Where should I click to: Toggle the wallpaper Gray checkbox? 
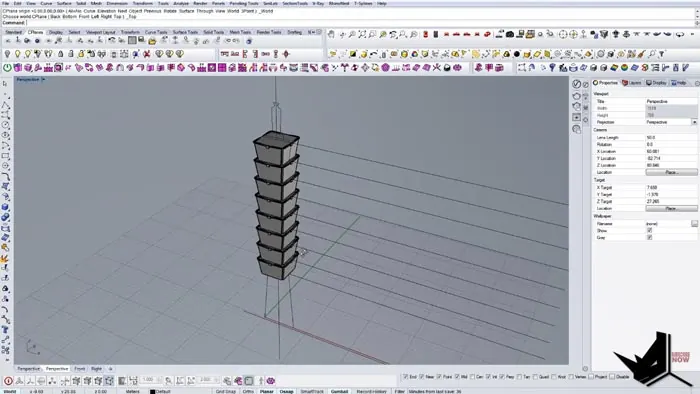[650, 237]
